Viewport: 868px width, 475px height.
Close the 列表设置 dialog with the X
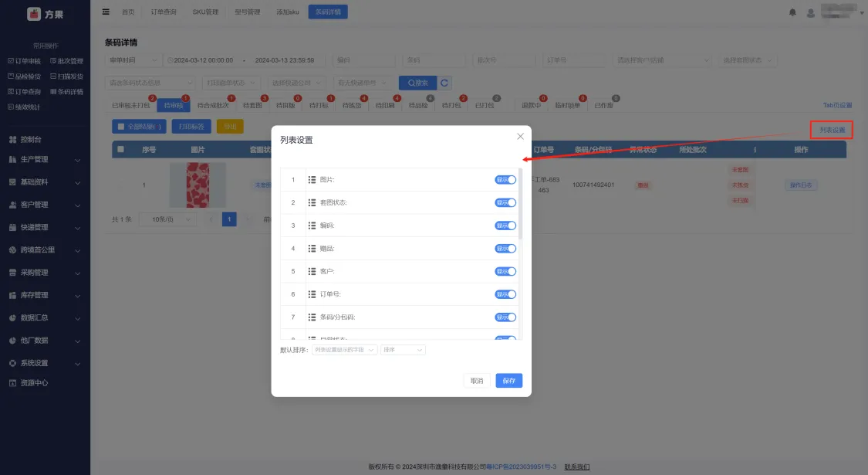(x=520, y=137)
